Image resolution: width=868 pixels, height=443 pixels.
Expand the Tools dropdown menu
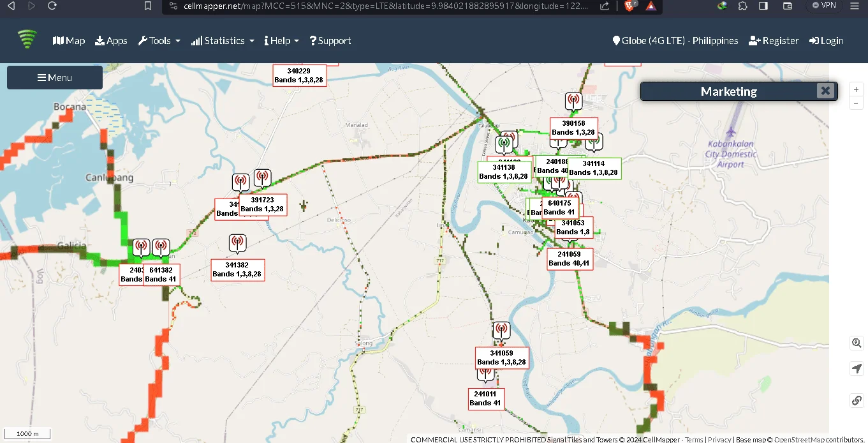159,40
